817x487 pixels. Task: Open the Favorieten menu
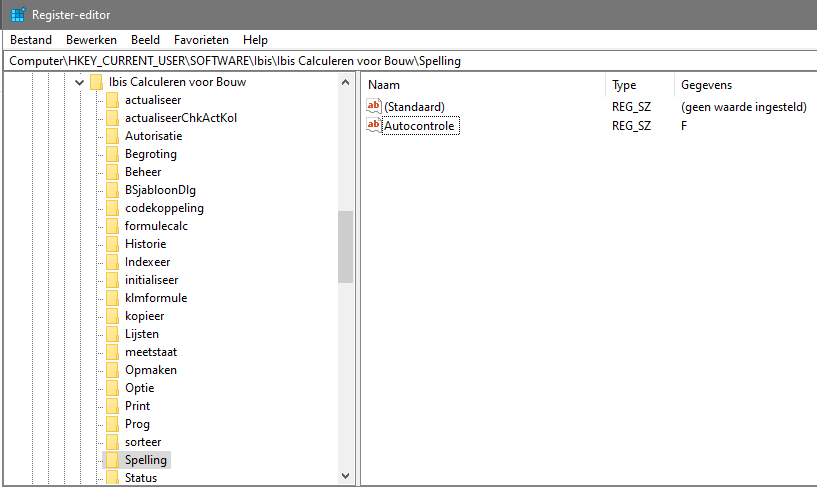pos(201,40)
